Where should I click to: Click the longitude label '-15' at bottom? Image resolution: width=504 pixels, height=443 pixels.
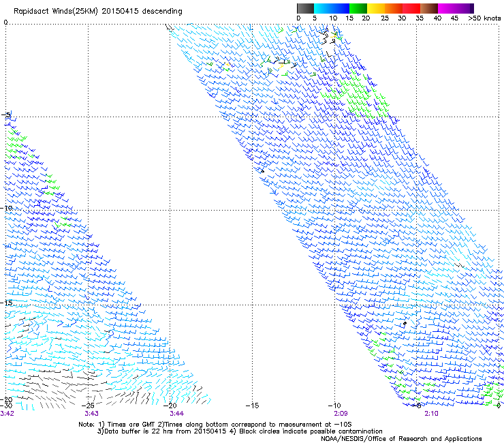tap(252, 406)
